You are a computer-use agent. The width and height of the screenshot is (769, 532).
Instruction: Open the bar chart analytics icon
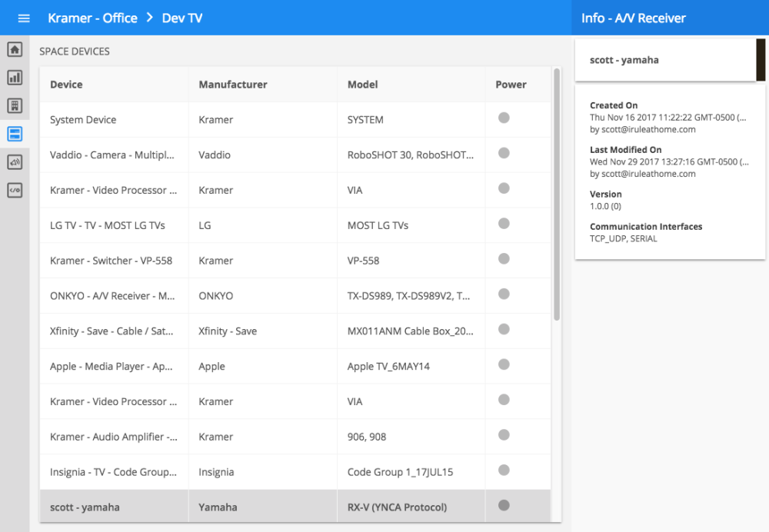pyautogui.click(x=15, y=78)
